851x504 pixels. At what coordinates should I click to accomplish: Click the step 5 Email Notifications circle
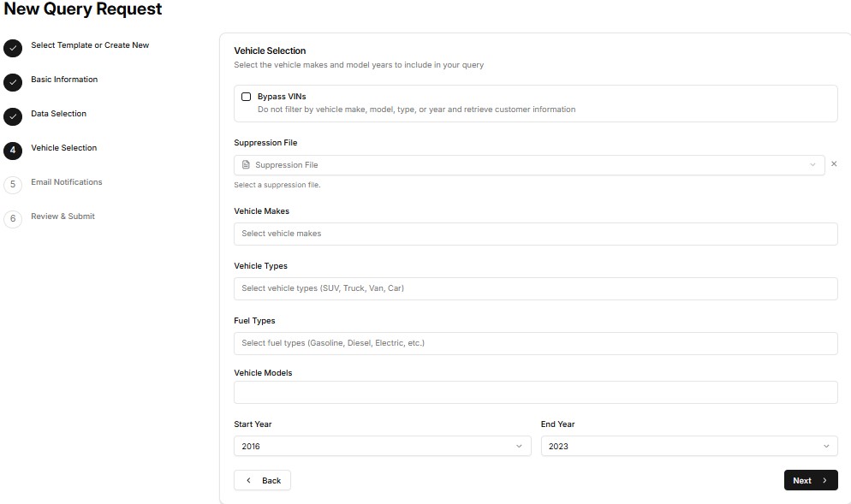(13, 185)
